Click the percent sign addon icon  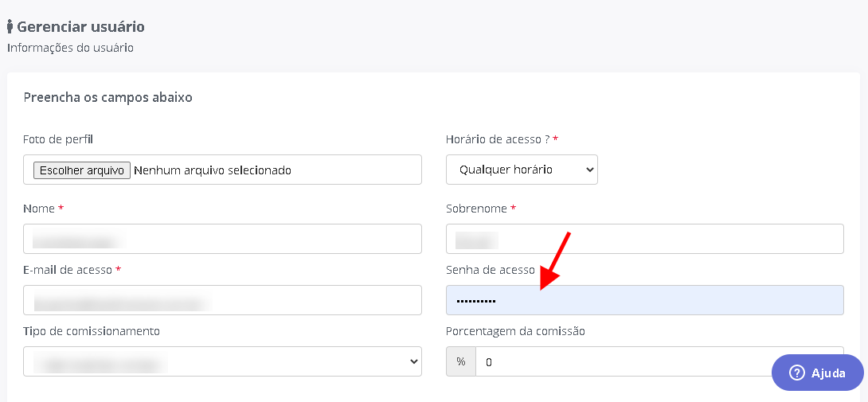(461, 361)
